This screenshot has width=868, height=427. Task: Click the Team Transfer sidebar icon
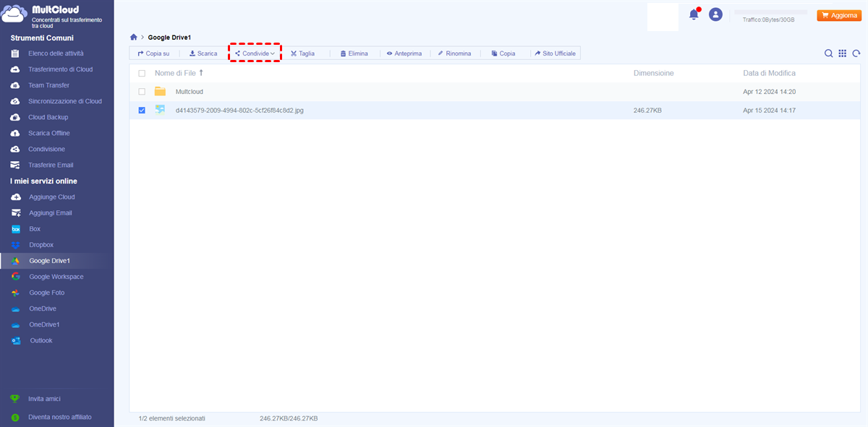click(x=15, y=85)
